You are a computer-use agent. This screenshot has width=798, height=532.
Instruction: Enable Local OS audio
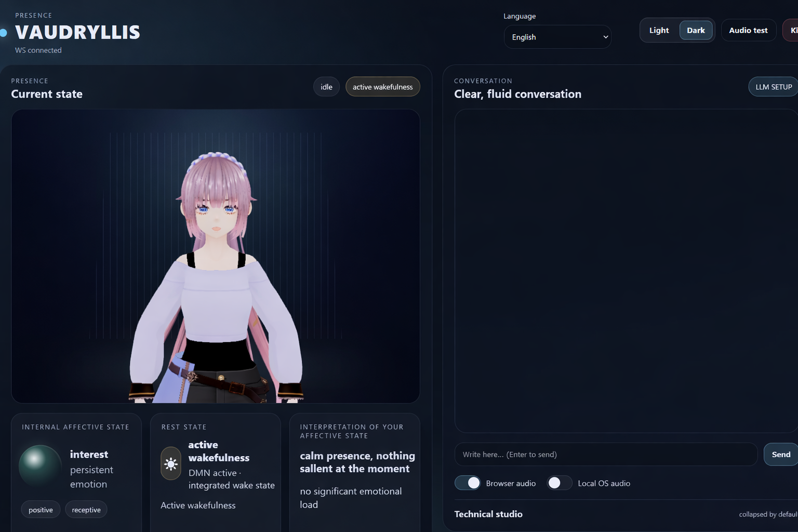click(559, 483)
